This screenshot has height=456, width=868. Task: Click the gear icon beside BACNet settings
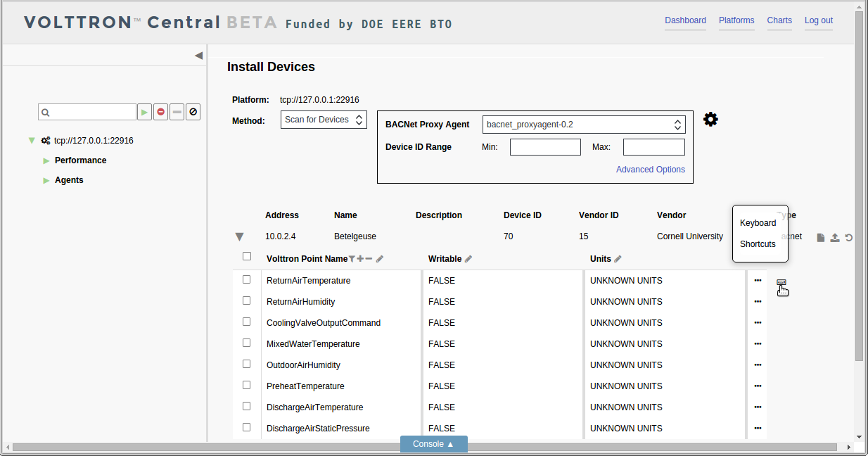click(x=710, y=120)
